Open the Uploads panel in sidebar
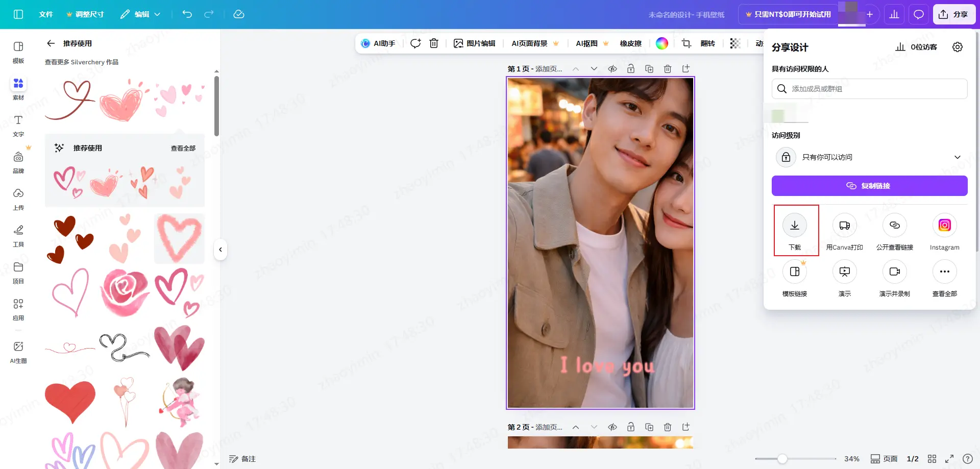Screen dimensions: 980x469 (18, 199)
